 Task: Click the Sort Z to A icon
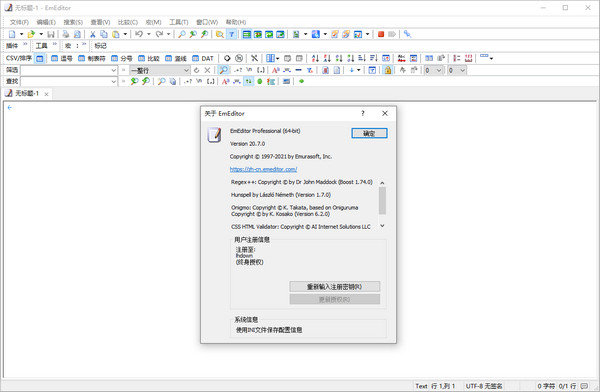[x=327, y=58]
